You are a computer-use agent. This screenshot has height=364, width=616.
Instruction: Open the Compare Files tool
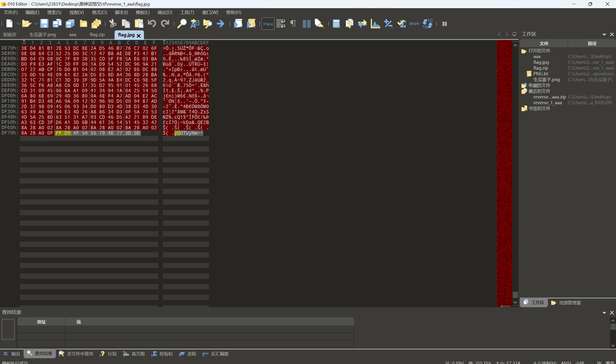pos(349,24)
